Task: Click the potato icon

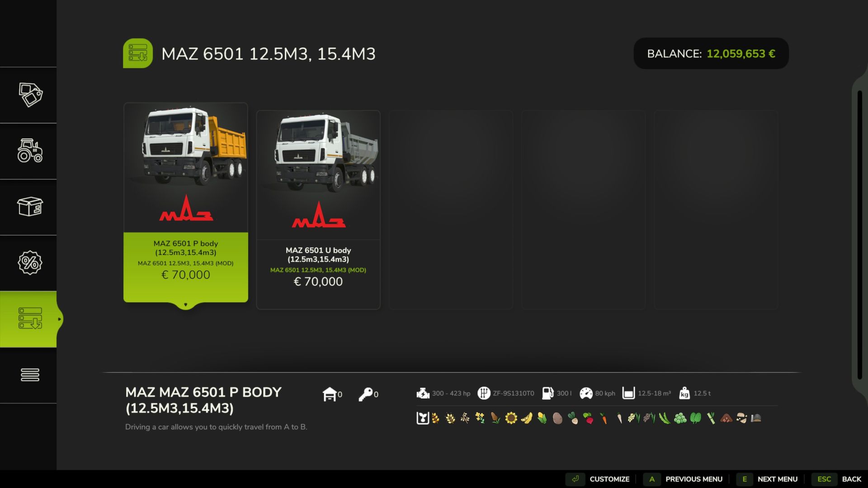Action: pos(557,418)
